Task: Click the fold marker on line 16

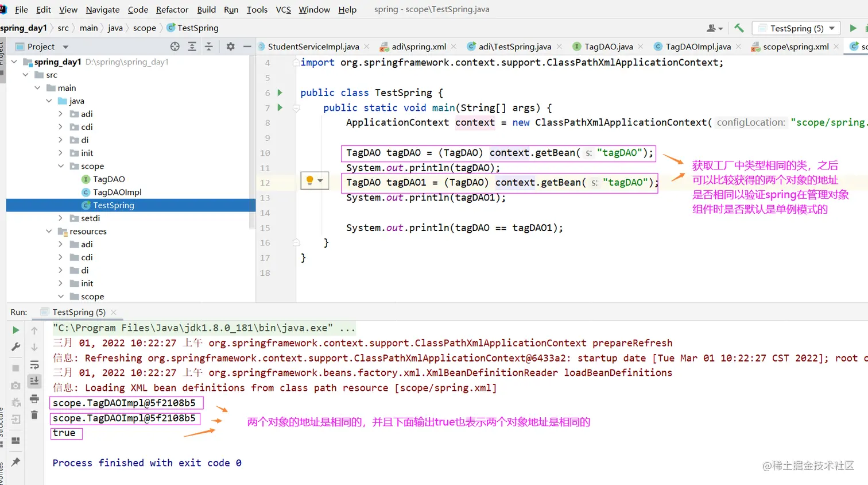Action: pos(296,242)
